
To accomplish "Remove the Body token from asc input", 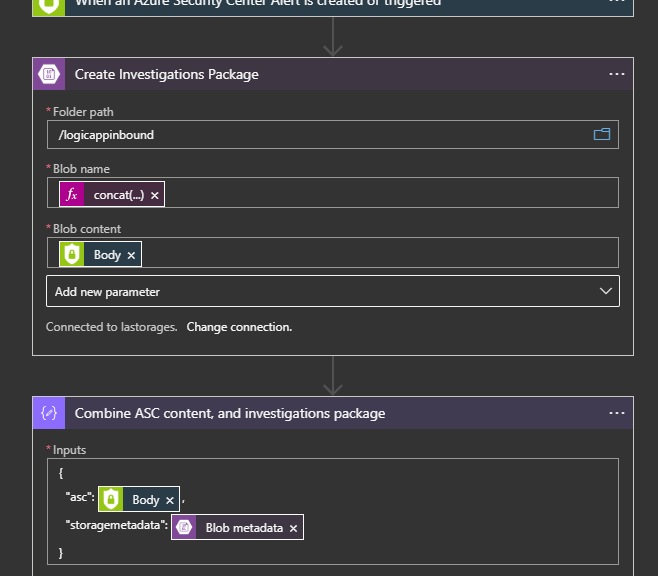I will (x=170, y=500).
